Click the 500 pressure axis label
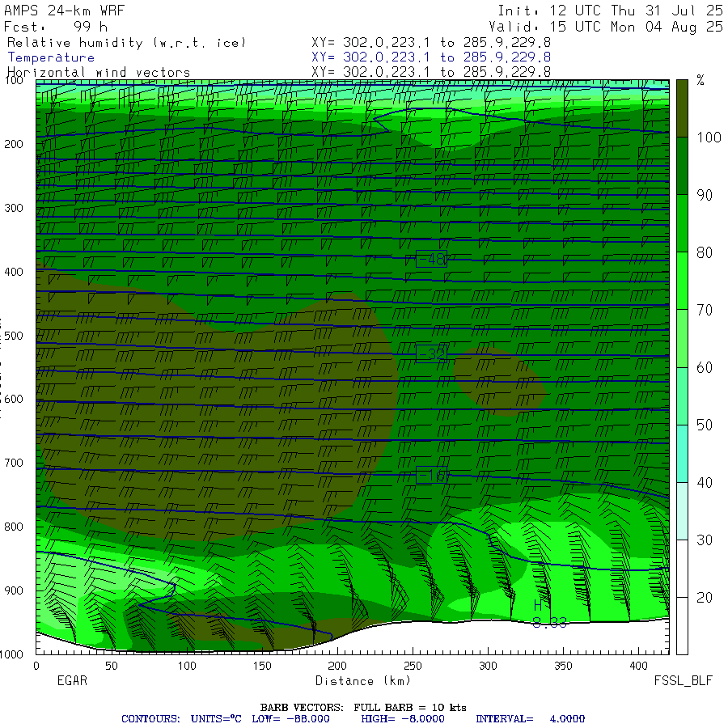The image size is (728, 728). tap(14, 336)
